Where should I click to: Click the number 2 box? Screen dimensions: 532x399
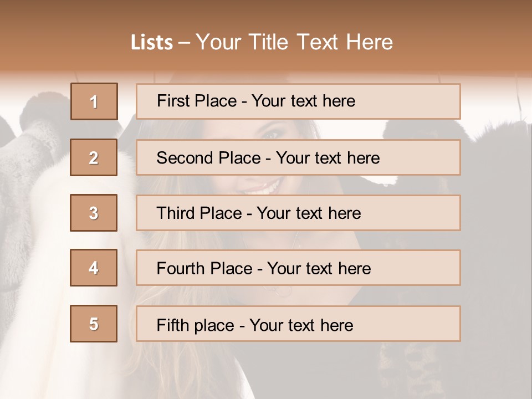coord(94,157)
